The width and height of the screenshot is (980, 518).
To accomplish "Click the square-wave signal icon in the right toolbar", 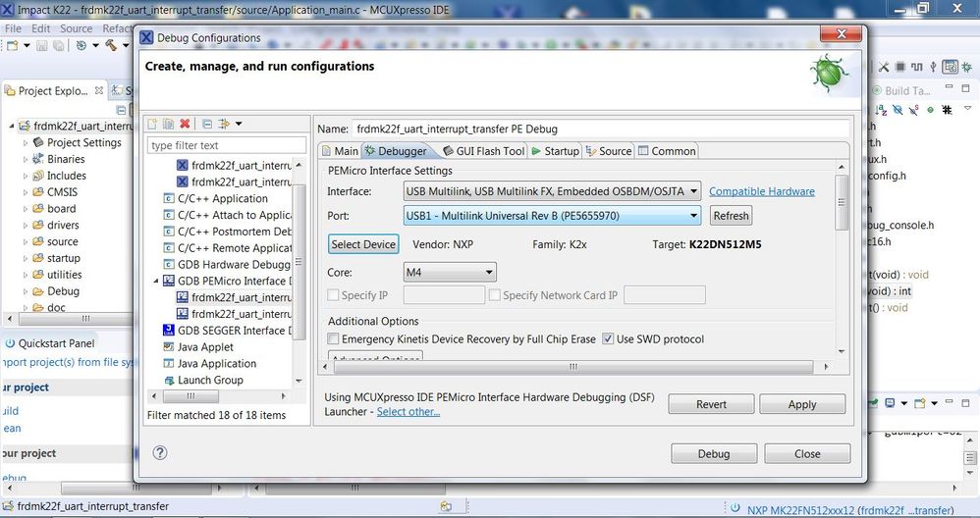I will click(x=916, y=66).
